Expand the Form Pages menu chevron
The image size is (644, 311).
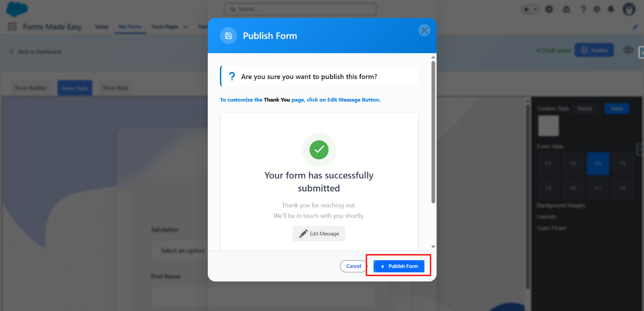[x=185, y=27]
